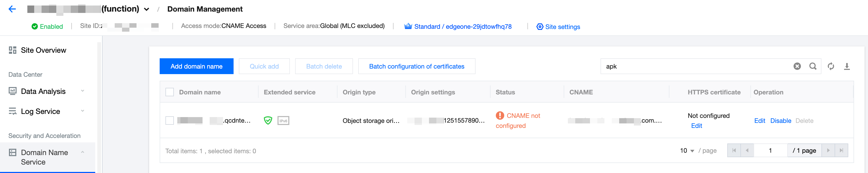
Task: Open Batch configuration of certificates
Action: point(416,66)
